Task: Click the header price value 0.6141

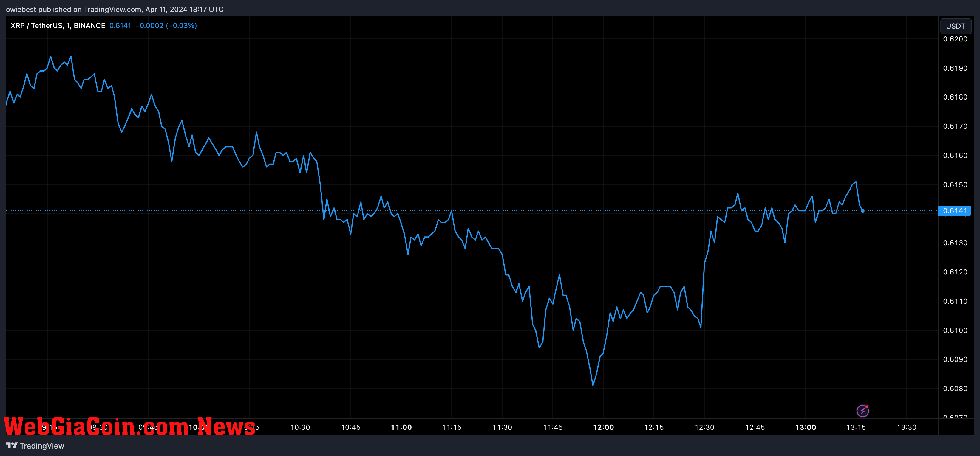Action: tap(120, 25)
